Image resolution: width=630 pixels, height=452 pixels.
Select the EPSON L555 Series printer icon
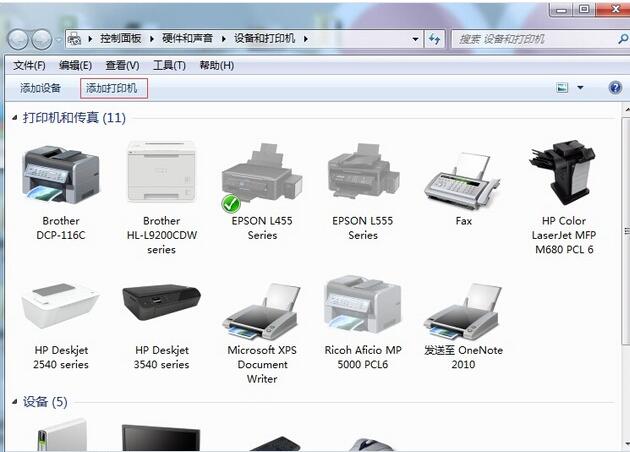(363, 172)
